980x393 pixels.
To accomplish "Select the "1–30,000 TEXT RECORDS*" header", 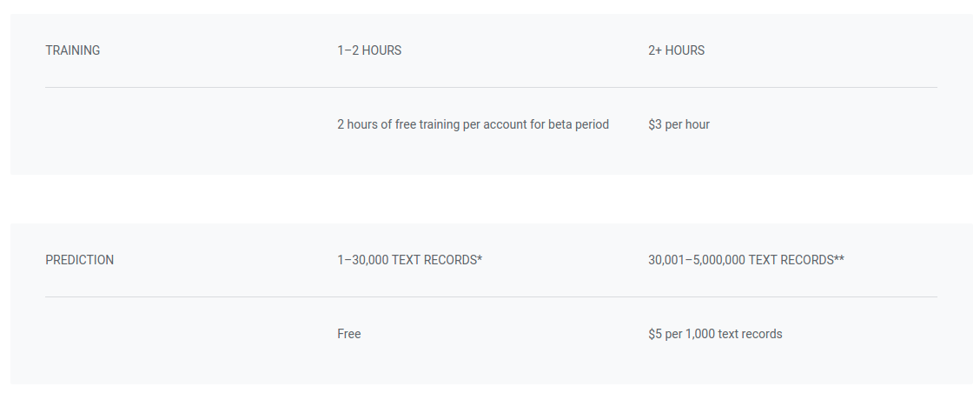I will pos(409,260).
